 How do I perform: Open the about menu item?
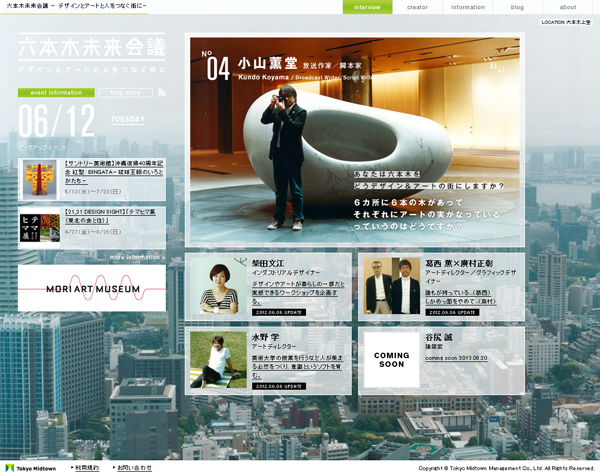tap(568, 7)
